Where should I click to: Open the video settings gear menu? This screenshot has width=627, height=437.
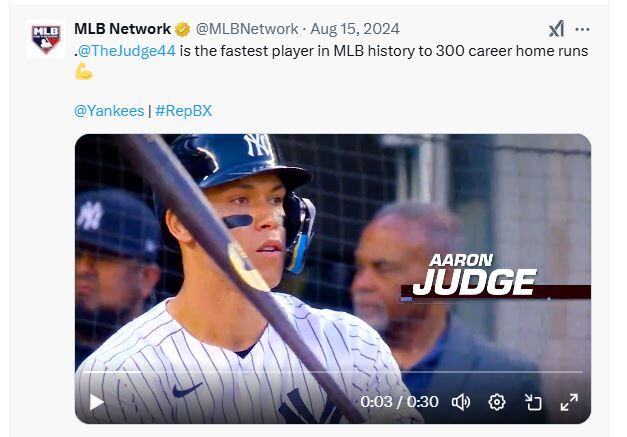click(497, 402)
